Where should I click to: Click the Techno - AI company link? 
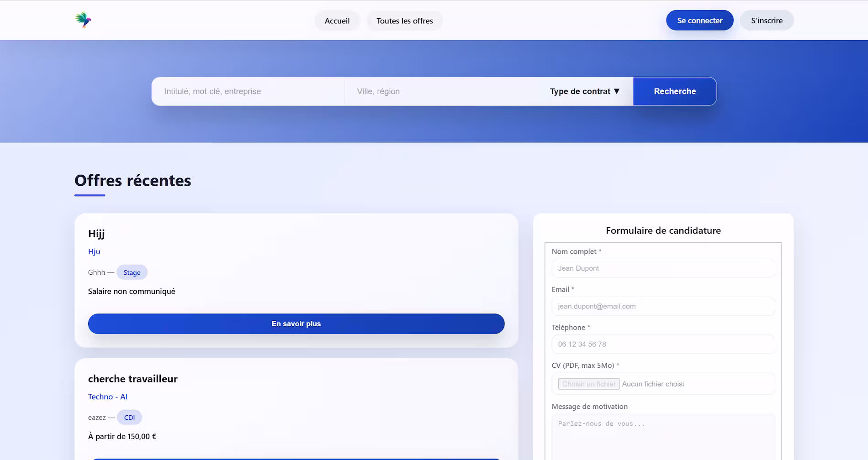coord(108,397)
